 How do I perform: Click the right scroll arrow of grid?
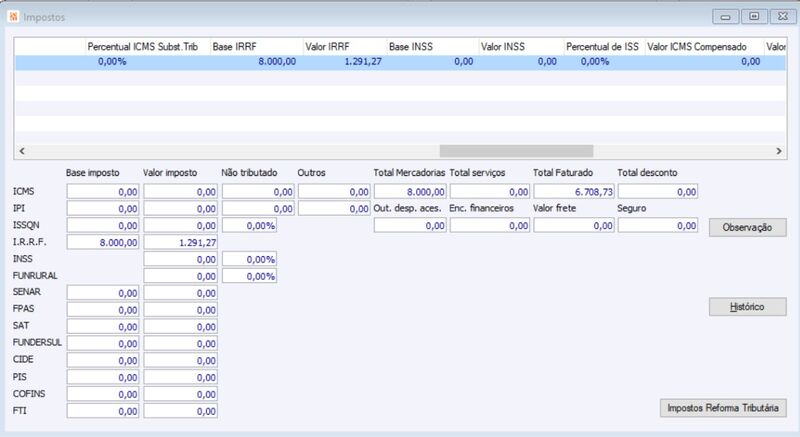pos(779,151)
